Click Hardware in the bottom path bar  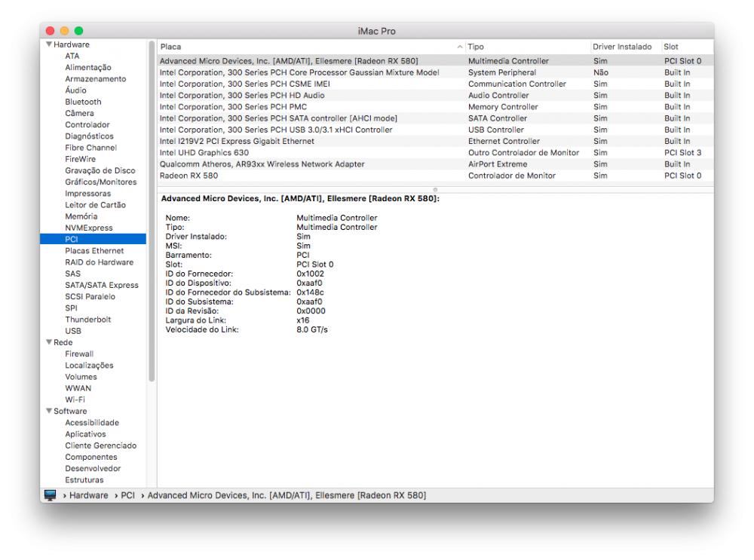pos(88,495)
